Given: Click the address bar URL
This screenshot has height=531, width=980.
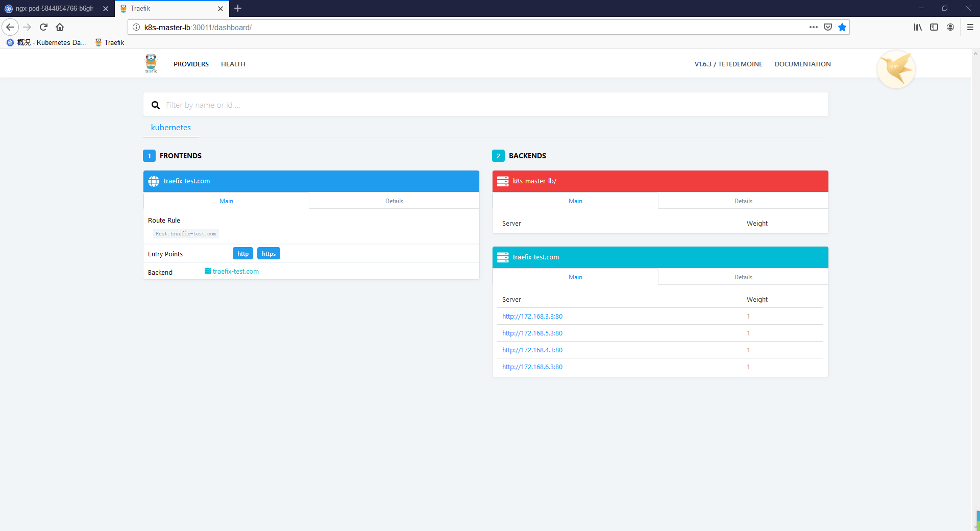Looking at the screenshot, I should [x=198, y=28].
